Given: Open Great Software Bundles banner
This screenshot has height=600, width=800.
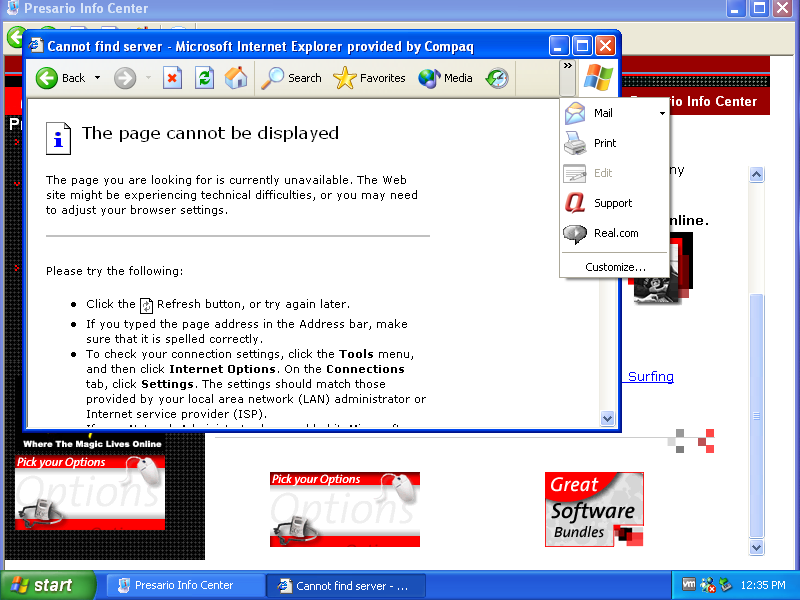Looking at the screenshot, I should [x=594, y=509].
